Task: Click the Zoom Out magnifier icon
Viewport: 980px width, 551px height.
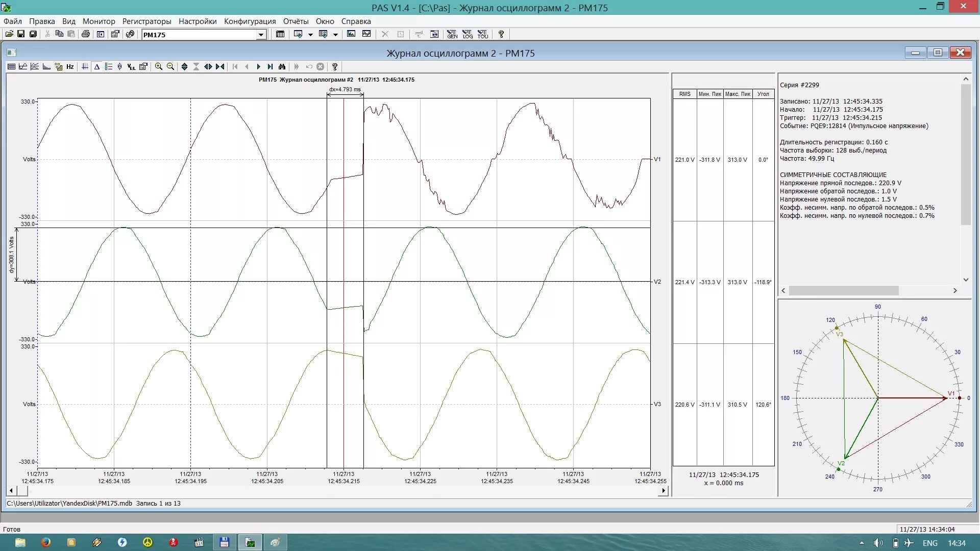Action: pos(170,67)
